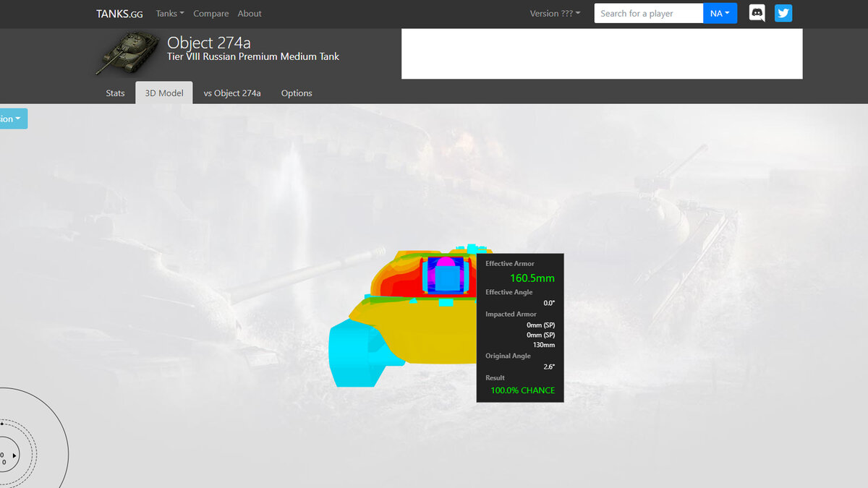
Task: Open the Options tab
Action: point(297,93)
